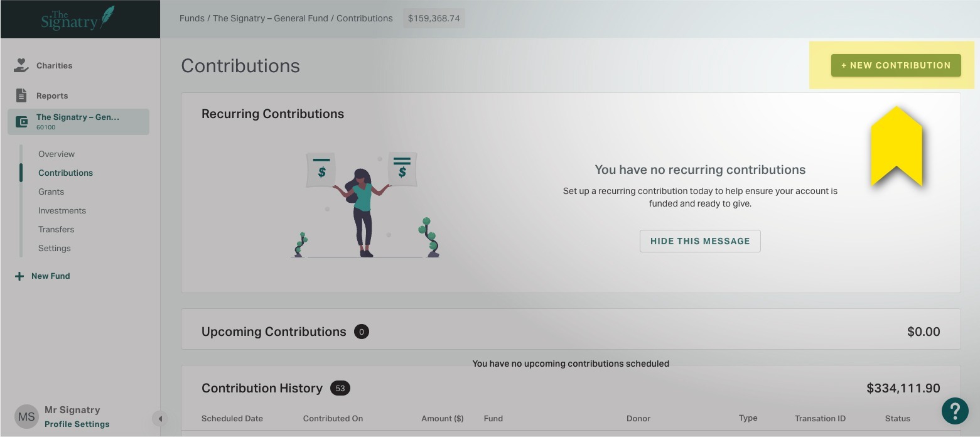
Task: Collapse the sidebar with the arrow button
Action: pyautogui.click(x=160, y=419)
